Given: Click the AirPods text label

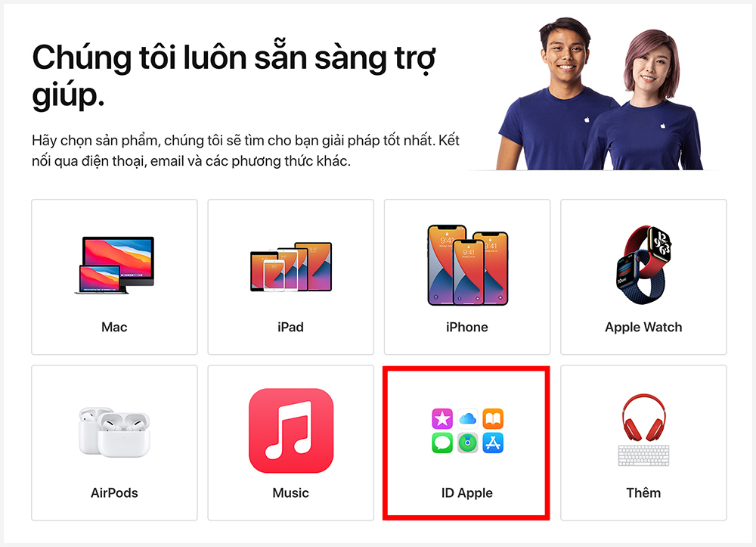Looking at the screenshot, I should click(x=114, y=493).
